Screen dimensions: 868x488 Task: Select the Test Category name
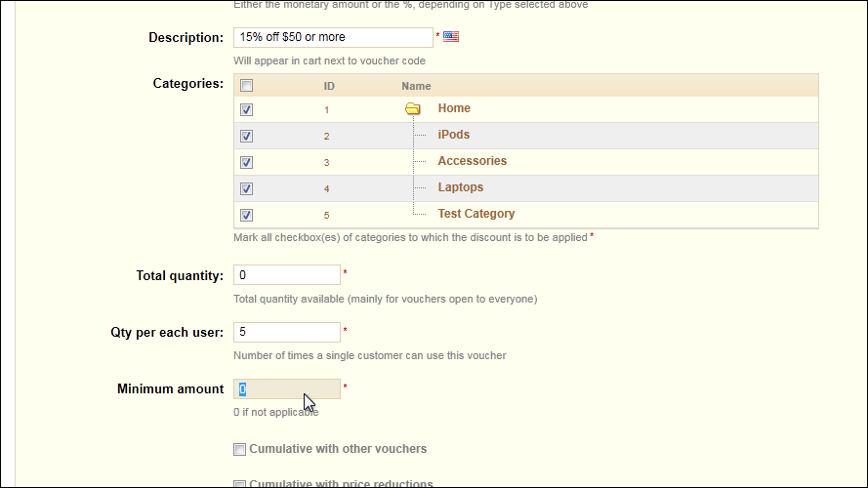[x=476, y=214]
